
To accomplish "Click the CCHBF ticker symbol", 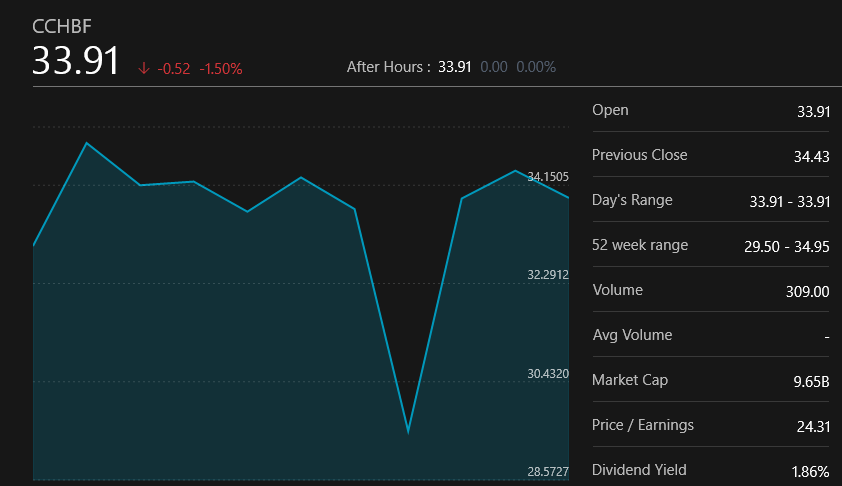I will point(62,27).
